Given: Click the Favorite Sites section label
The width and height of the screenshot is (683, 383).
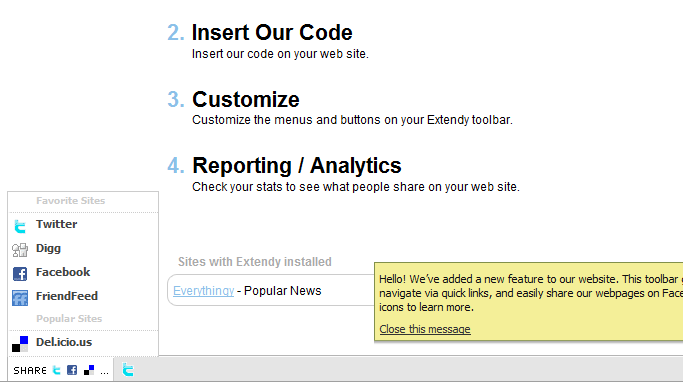Looking at the screenshot, I should (71, 201).
